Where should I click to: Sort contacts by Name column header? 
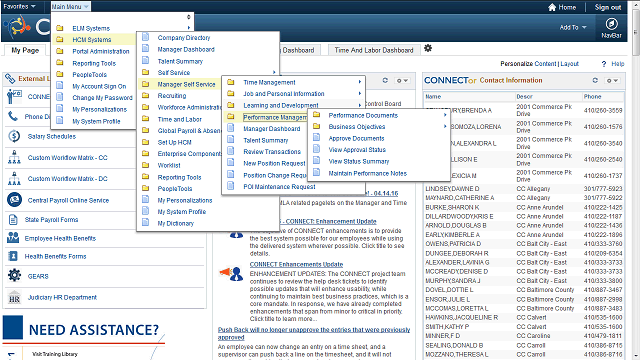tap(433, 97)
